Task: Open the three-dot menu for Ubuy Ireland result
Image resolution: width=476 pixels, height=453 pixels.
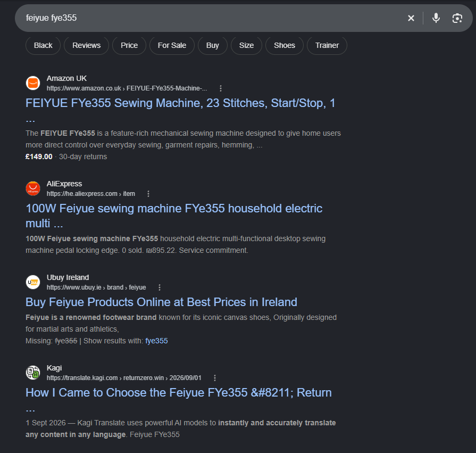Action: click(x=160, y=287)
